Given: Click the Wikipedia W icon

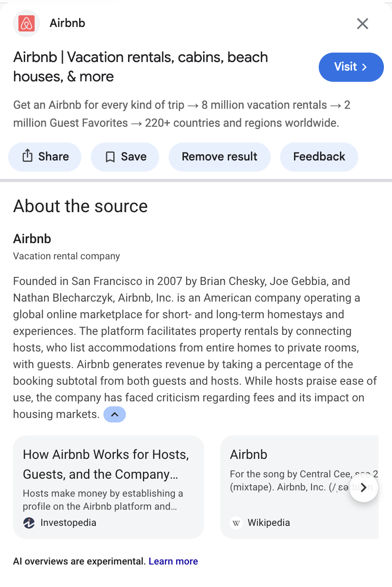Looking at the screenshot, I should [x=236, y=523].
